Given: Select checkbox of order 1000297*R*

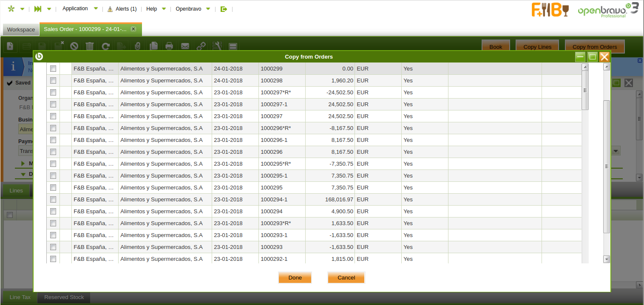Looking at the screenshot, I should point(53,92).
